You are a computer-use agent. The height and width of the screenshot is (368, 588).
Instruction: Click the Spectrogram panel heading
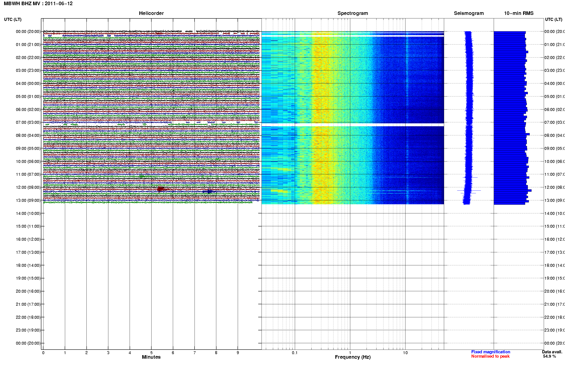pyautogui.click(x=353, y=13)
